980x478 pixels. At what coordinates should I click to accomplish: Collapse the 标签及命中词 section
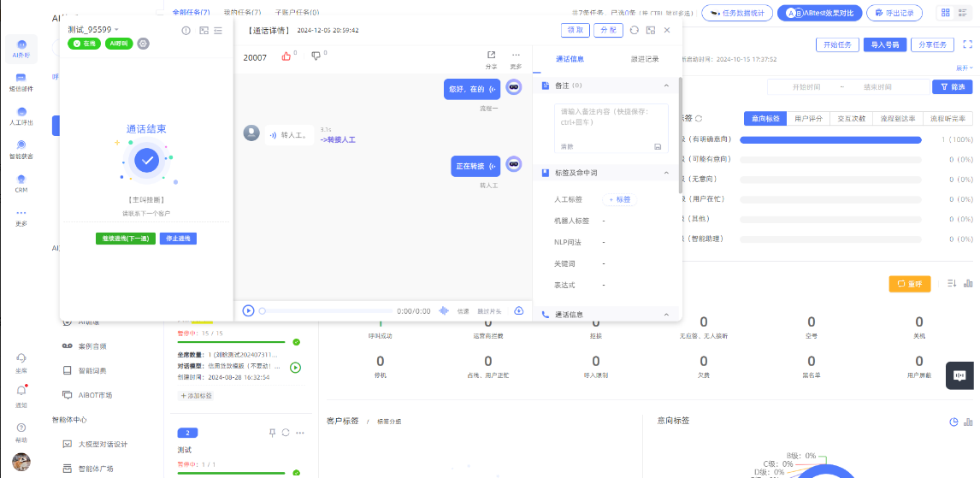[666, 173]
